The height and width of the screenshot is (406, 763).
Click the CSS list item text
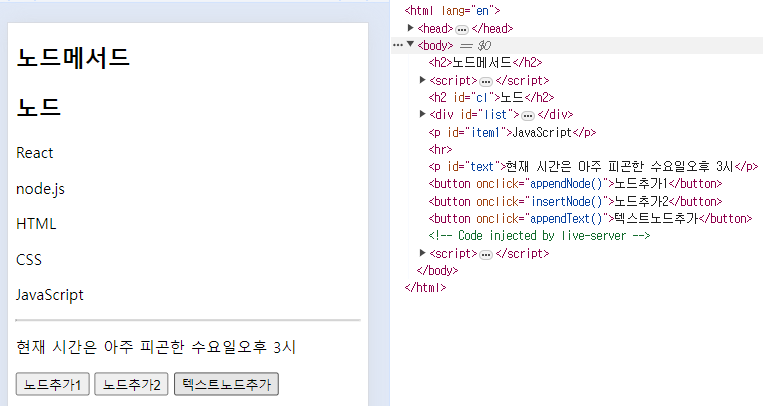tap(29, 259)
